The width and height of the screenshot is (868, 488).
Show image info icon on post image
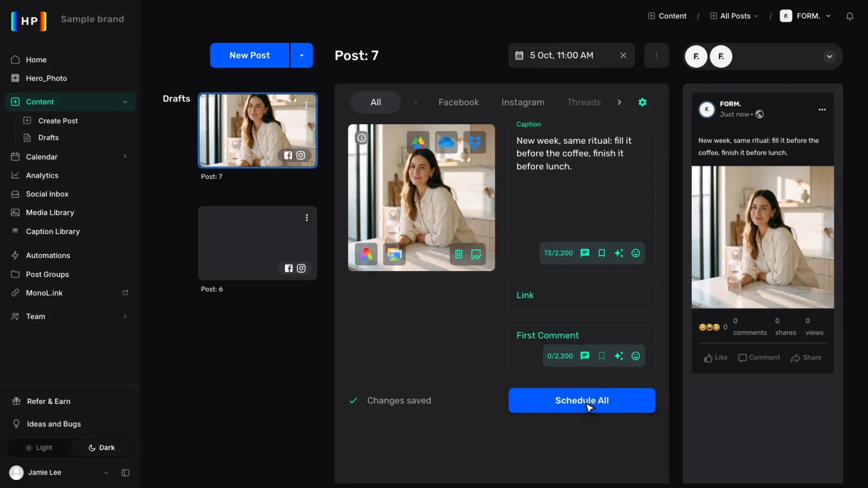pos(361,138)
